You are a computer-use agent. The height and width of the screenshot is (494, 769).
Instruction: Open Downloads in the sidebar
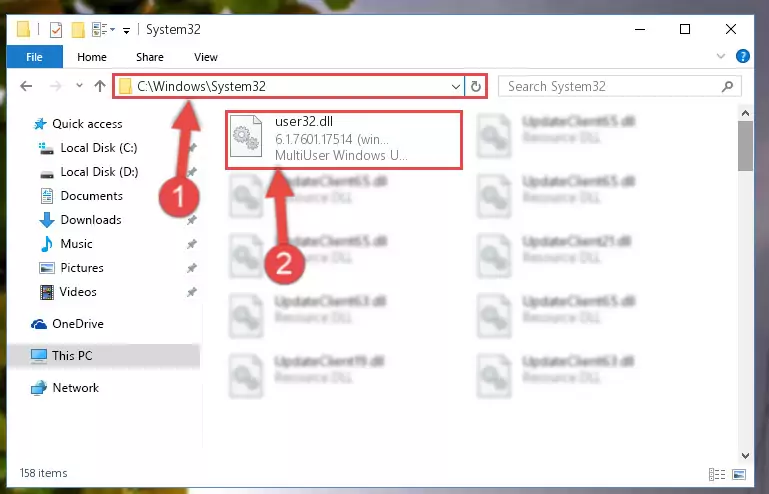91,220
